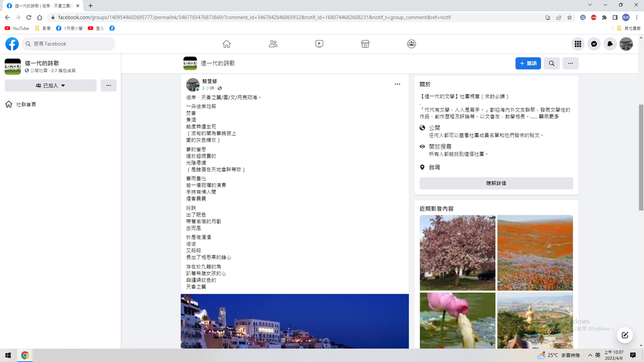The width and height of the screenshot is (644, 362).
Task: Open the Friends icon in top navigation
Action: tap(273, 44)
